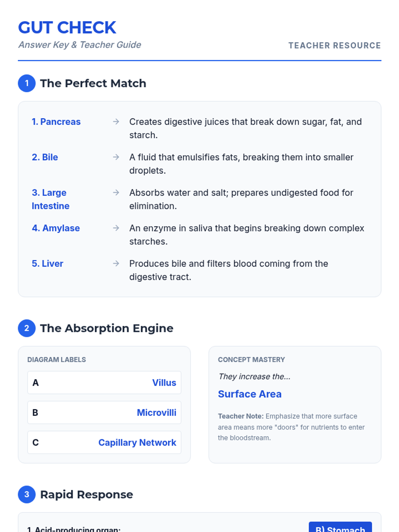This screenshot has height=532, width=399.
Task: Click The Absorption Engine heading
Action: [107, 328]
